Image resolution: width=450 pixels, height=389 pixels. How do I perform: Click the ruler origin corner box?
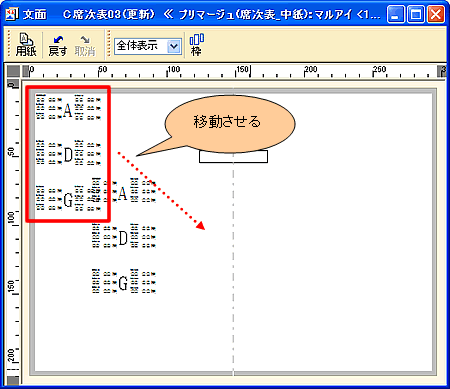tap(13, 71)
